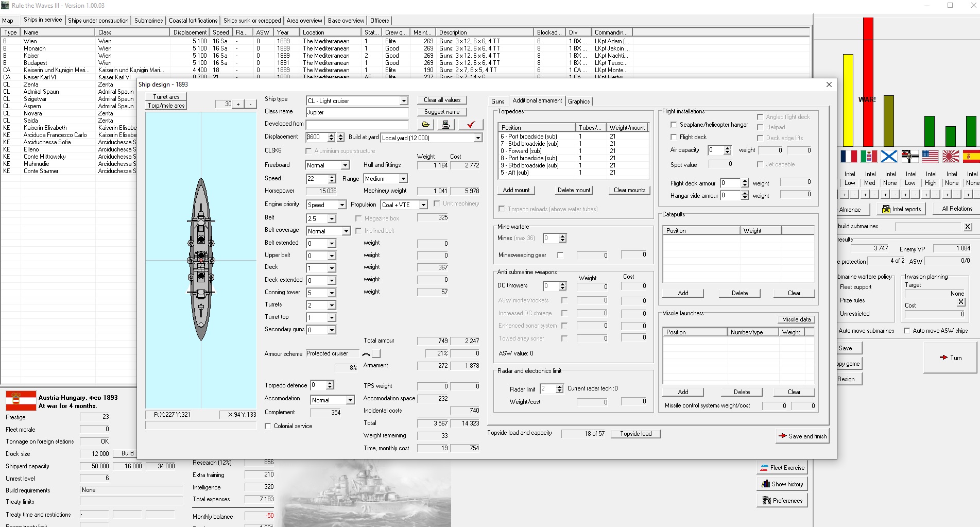Image resolution: width=980 pixels, height=527 pixels.
Task: Click the Suggest name button
Action: coord(441,112)
